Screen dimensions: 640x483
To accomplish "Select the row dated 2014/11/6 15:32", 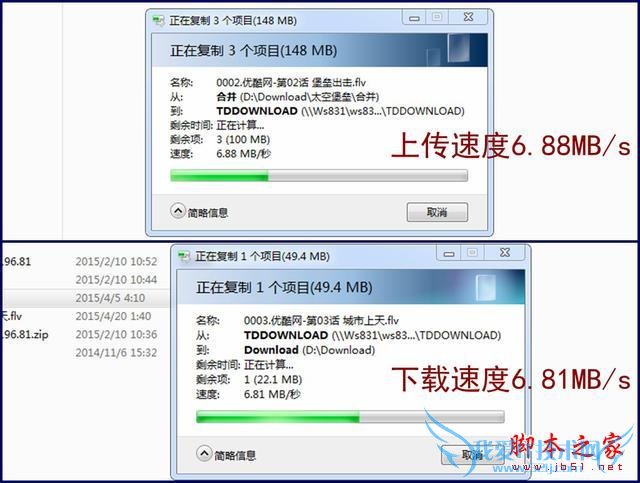I will 86,352.
